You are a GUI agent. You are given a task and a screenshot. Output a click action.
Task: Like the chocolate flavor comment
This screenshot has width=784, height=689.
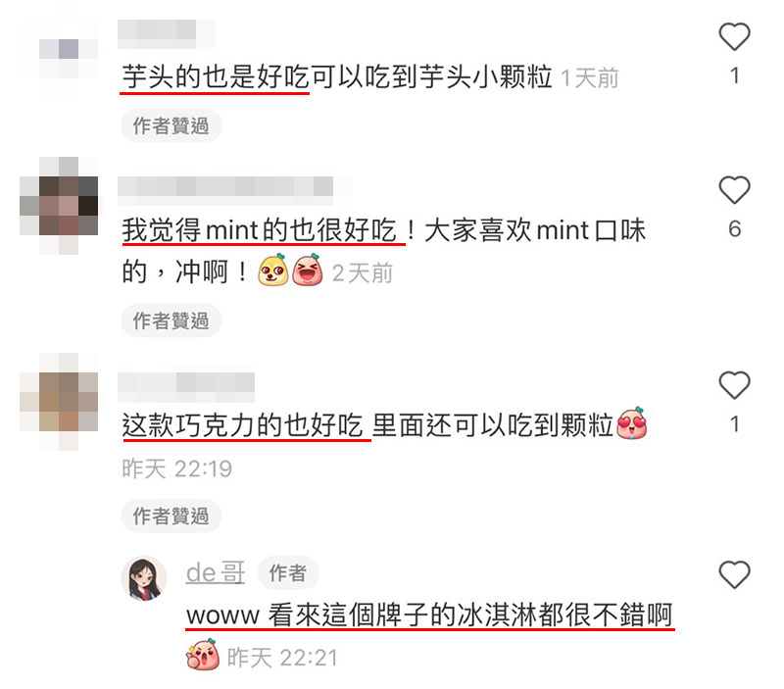pos(734,384)
